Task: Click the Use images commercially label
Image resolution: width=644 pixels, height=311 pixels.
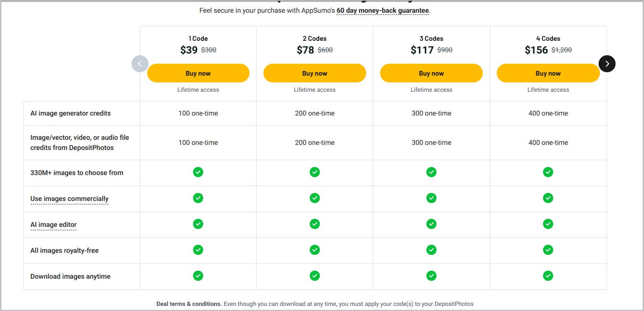Action: [69, 199]
